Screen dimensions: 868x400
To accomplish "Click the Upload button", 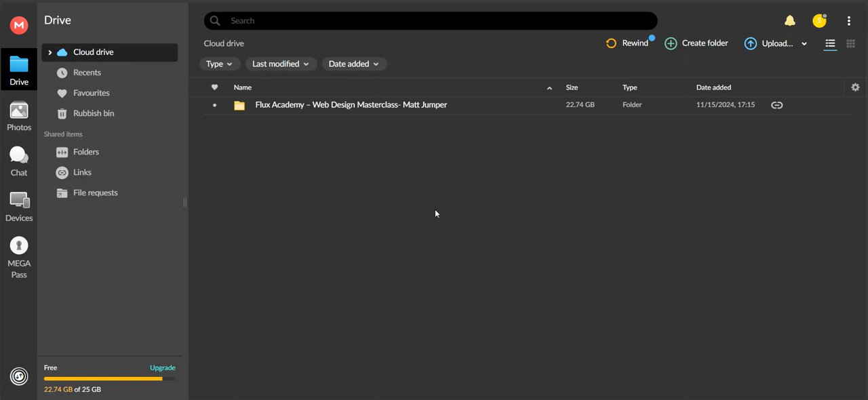I will tap(768, 43).
